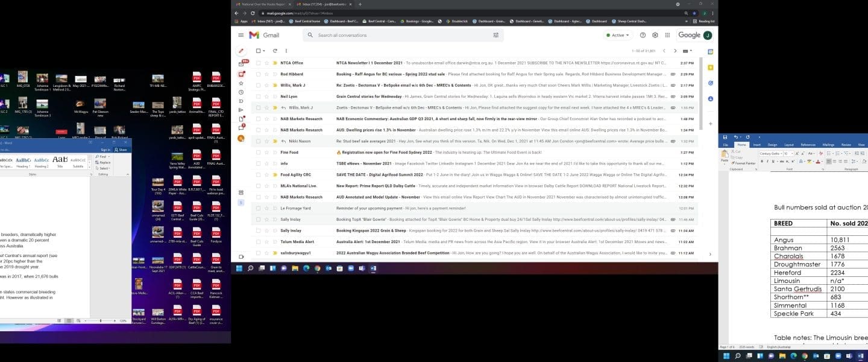Open File menu in right Word window
This screenshot has width=868, height=362.
[726, 145]
